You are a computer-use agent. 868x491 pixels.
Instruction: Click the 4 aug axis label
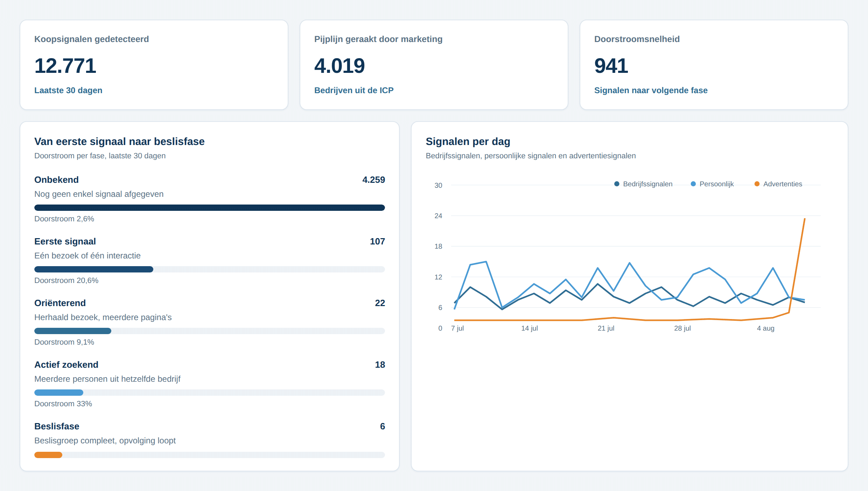click(x=765, y=328)
